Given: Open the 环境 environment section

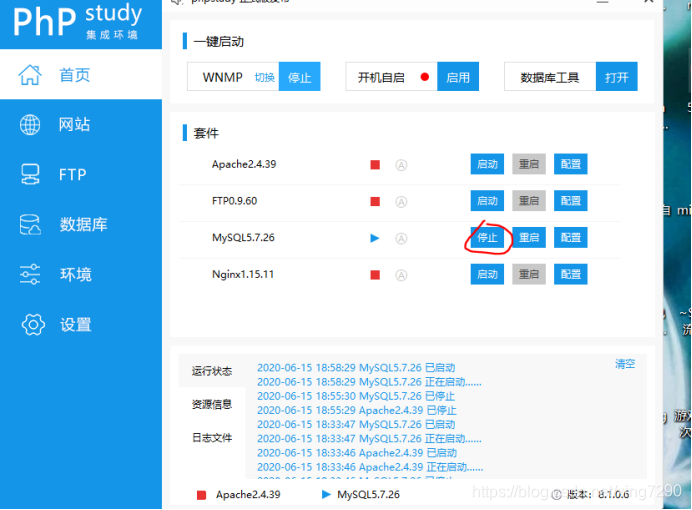Looking at the screenshot, I should click(81, 274).
